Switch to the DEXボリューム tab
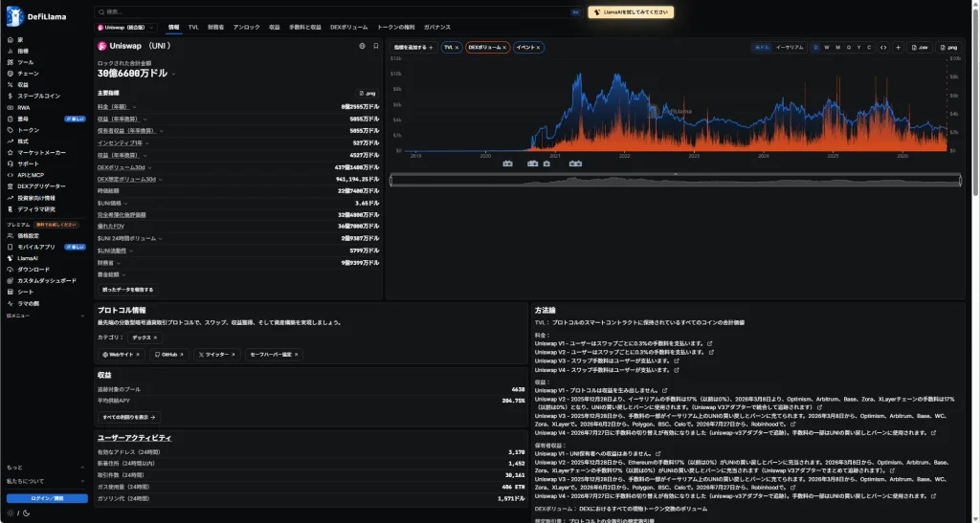Viewport: 980px width, 523px height. pos(348,28)
